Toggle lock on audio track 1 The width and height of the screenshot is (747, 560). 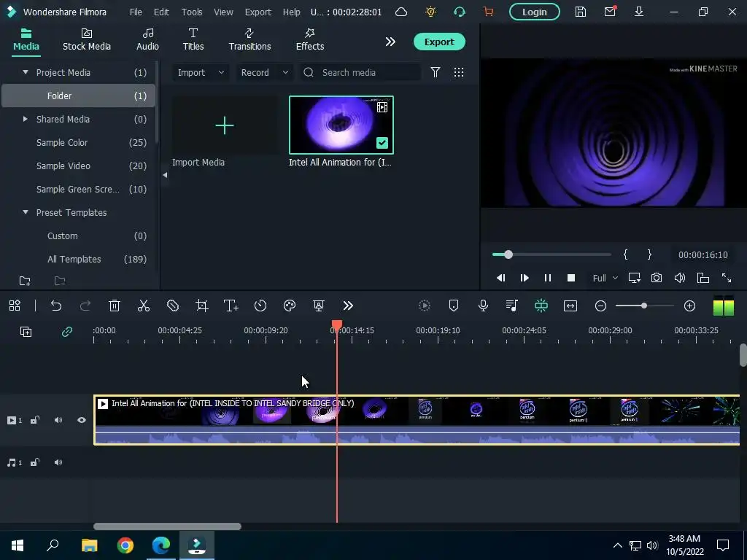tap(35, 462)
